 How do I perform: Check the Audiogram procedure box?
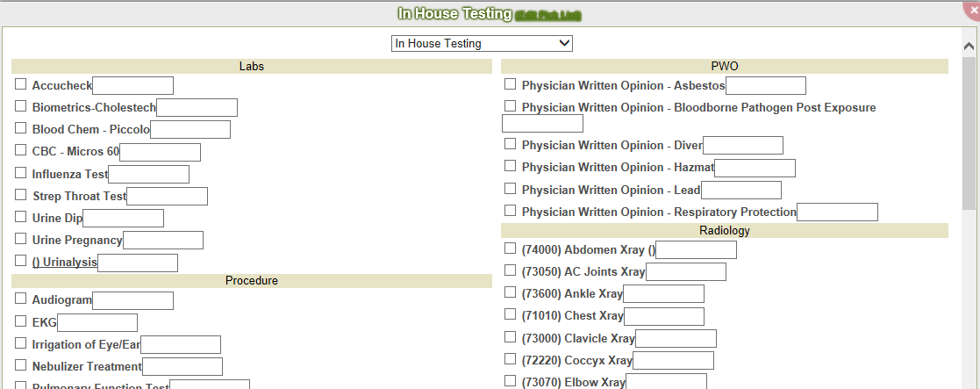21,299
